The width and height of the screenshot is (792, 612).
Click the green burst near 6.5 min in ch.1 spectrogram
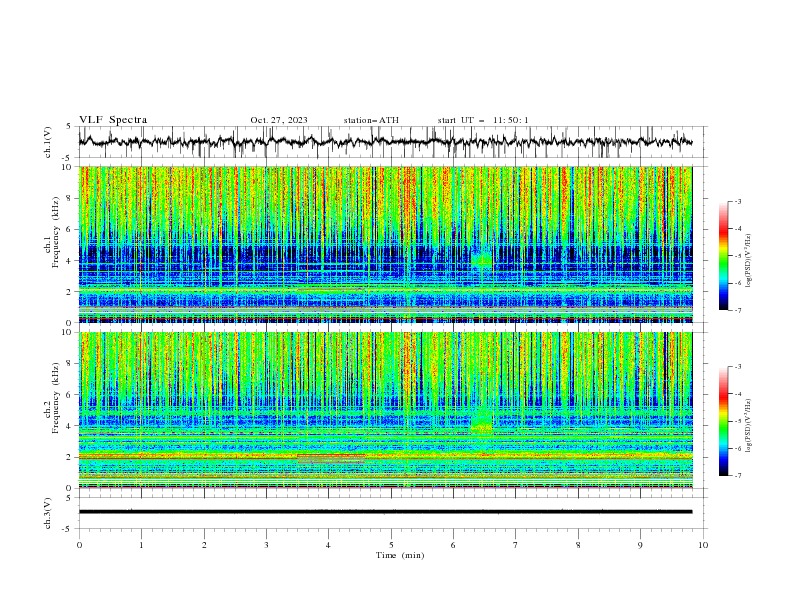pos(482,259)
